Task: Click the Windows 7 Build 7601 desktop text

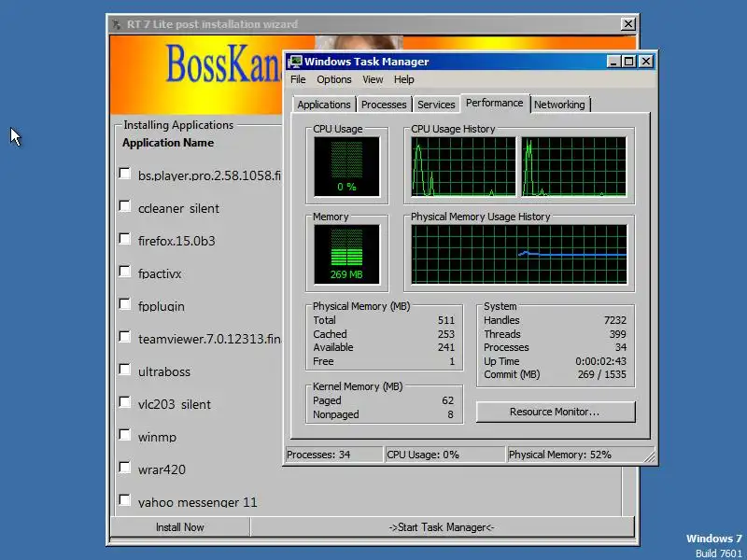Action: 714,546
